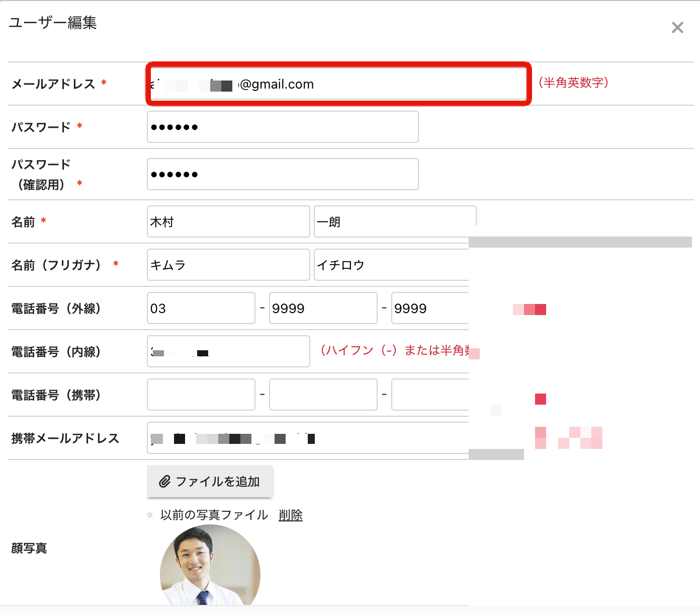Focus the パスワード(確認用) field
Viewport: 700px width, 615px height.
coord(283,174)
